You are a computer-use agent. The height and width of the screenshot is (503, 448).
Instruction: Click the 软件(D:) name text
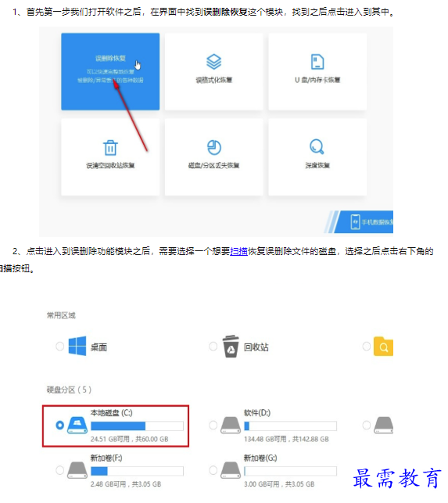(x=257, y=413)
